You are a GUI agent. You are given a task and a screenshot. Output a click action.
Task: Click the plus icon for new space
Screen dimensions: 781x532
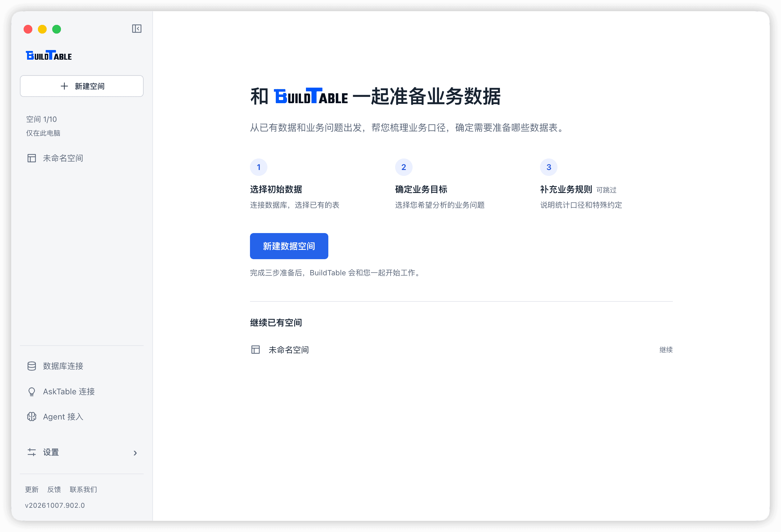64,86
